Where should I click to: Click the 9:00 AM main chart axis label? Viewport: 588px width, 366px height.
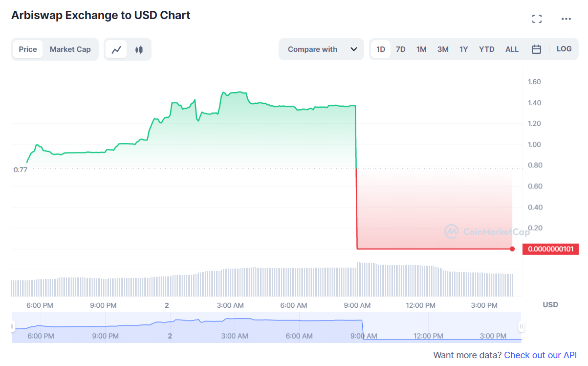(x=357, y=305)
